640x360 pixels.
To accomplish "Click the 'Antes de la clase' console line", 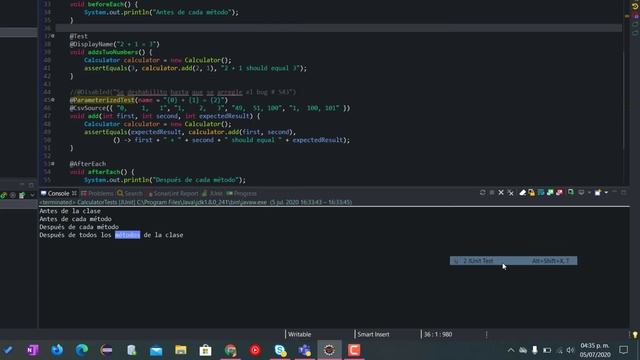I will (x=70, y=211).
